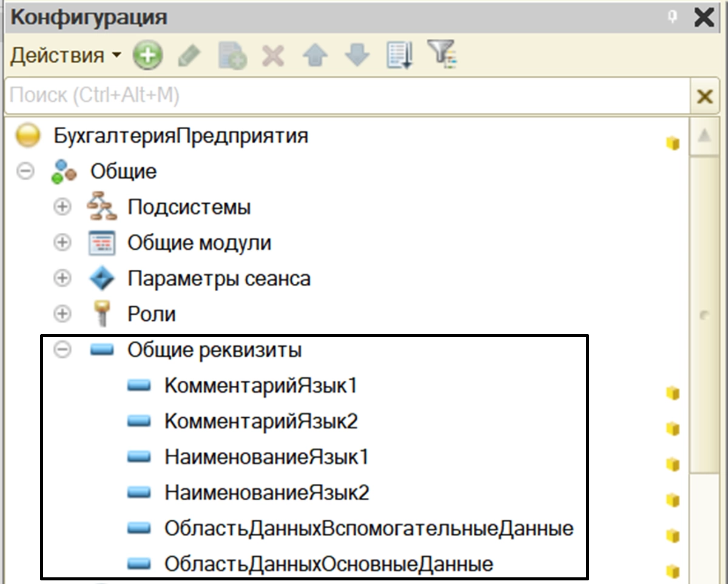Click the pencil Edit toolbar icon
Image resolution: width=728 pixels, height=584 pixels.
(x=189, y=56)
